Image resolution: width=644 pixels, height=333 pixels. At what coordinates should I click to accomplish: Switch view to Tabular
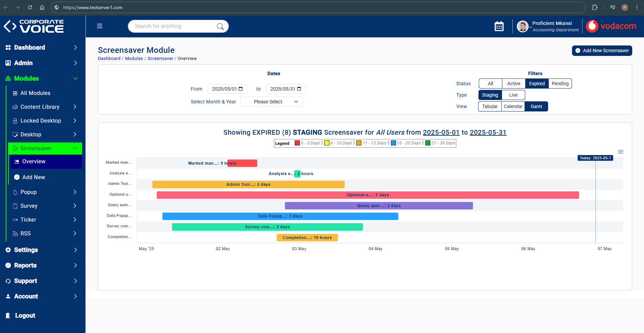click(x=490, y=106)
